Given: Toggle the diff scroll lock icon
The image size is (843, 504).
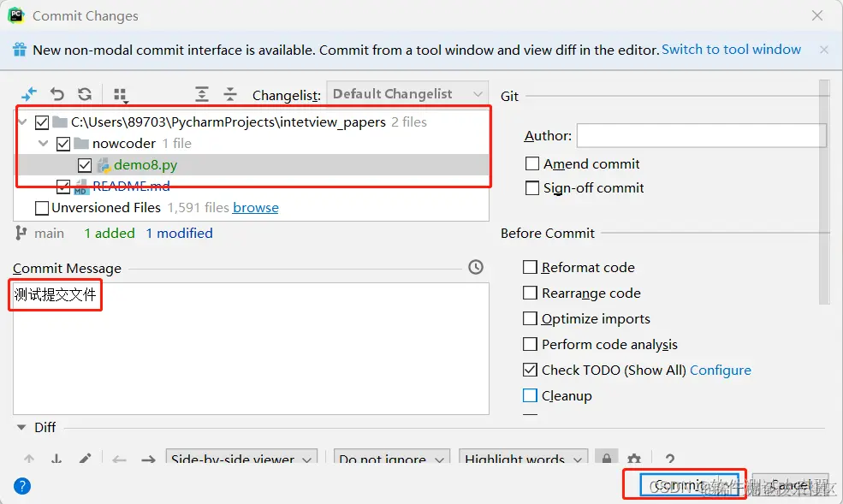Looking at the screenshot, I should (607, 457).
